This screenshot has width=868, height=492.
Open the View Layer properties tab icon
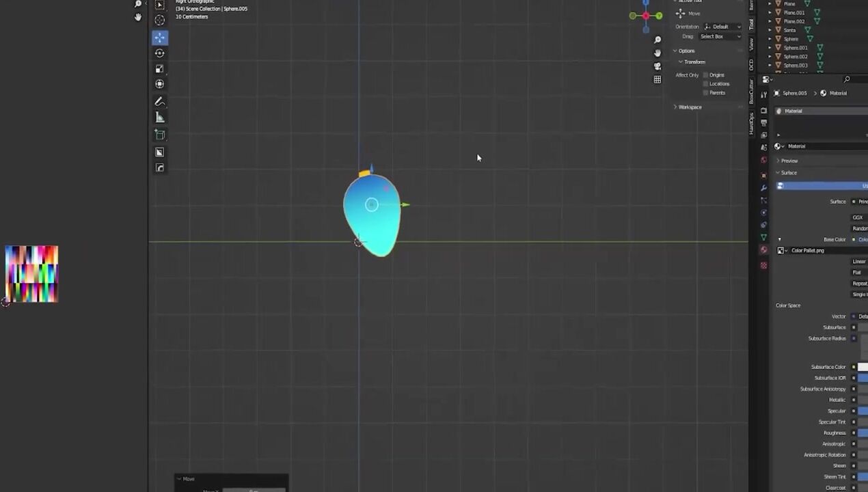[x=763, y=135]
